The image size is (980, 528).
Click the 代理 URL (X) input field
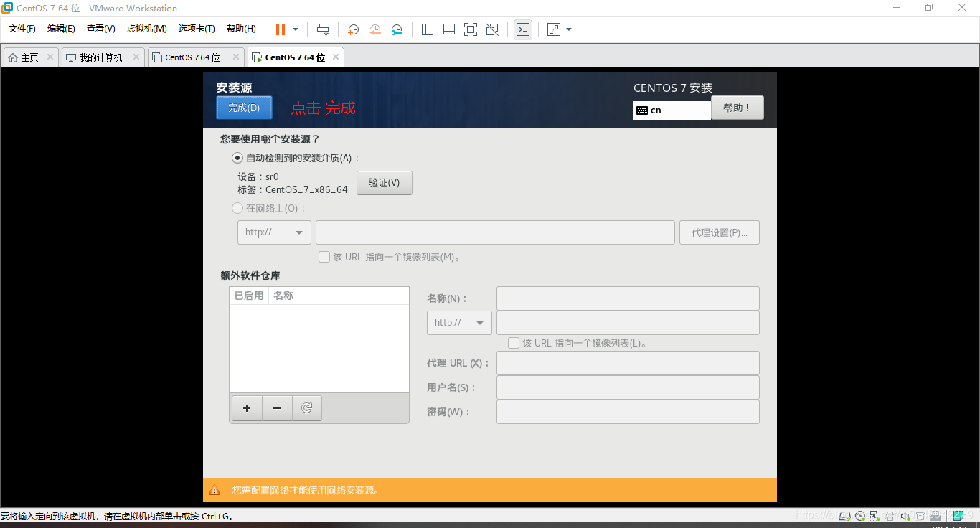tap(628, 363)
